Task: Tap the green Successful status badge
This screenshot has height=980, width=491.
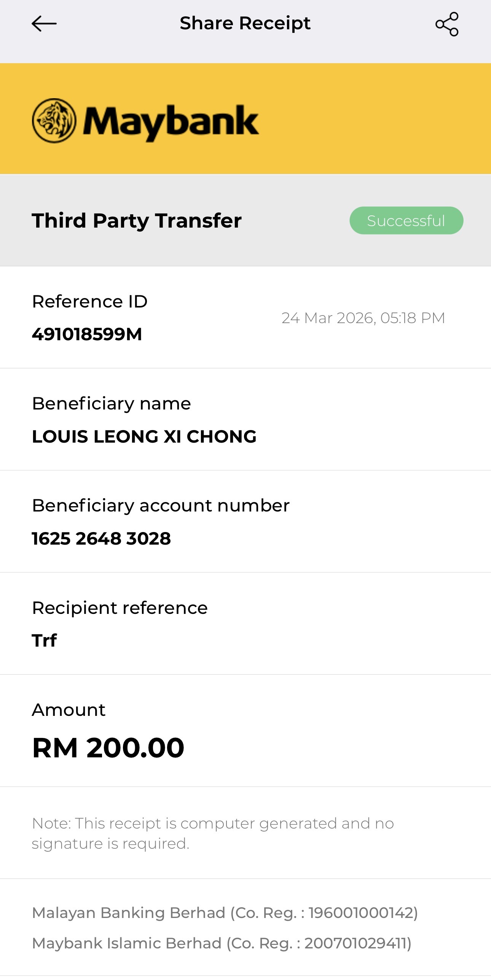Action: (406, 221)
